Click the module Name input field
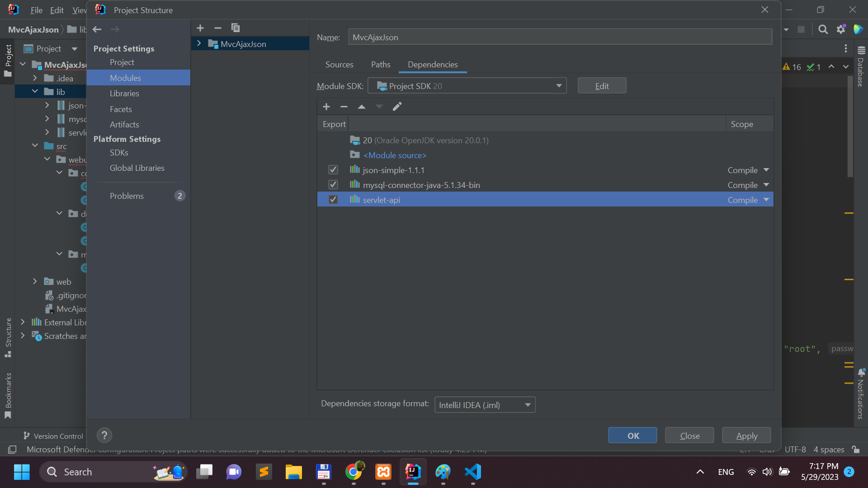The image size is (868, 488). coord(560,37)
